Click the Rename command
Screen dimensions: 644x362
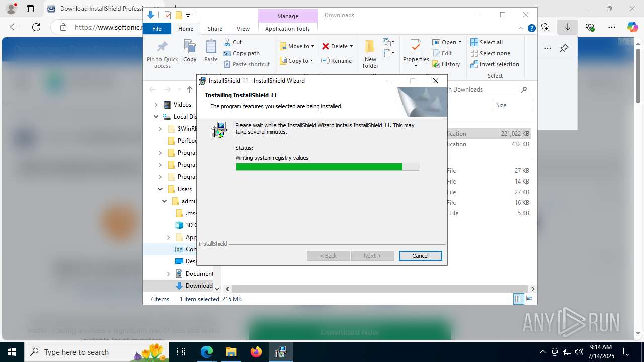(x=337, y=61)
